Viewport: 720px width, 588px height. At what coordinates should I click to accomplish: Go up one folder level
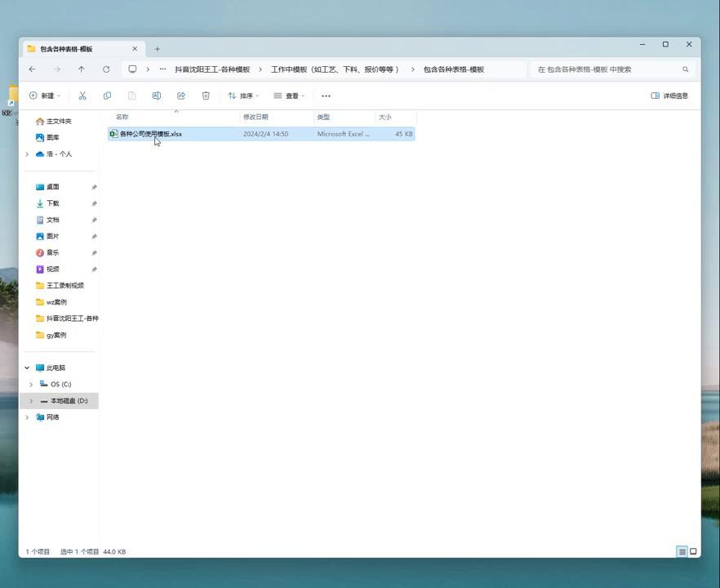(82, 69)
